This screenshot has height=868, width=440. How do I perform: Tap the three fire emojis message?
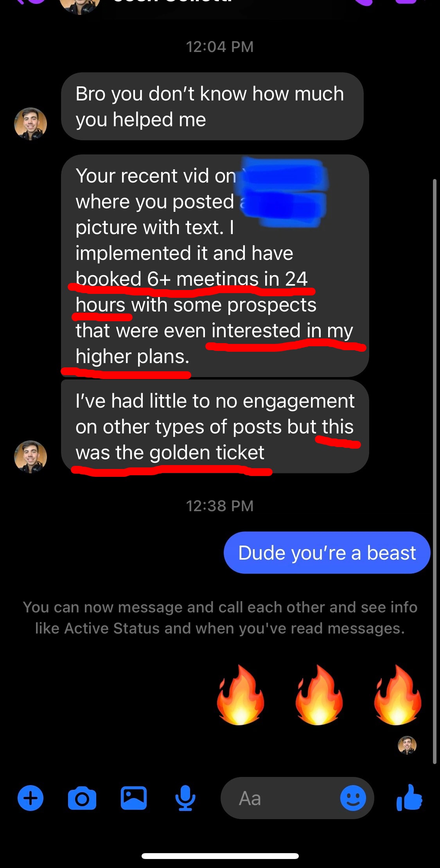pyautogui.click(x=319, y=695)
